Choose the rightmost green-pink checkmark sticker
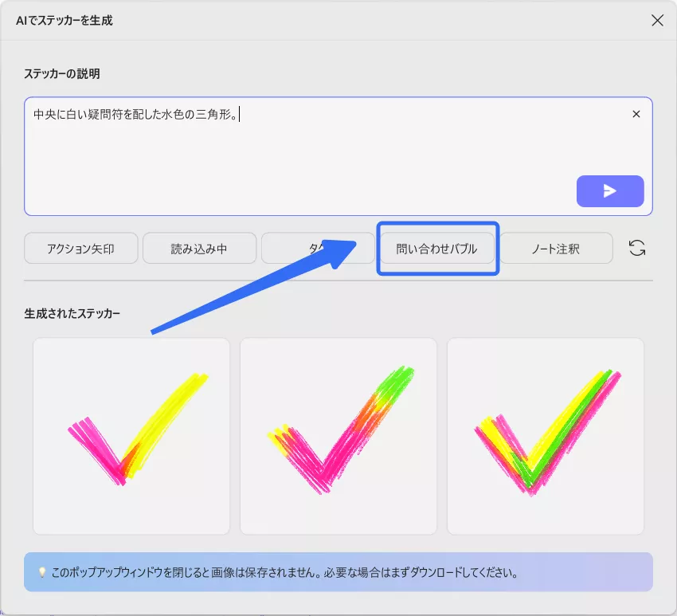Screen dimensions: 677x616 click(545, 435)
